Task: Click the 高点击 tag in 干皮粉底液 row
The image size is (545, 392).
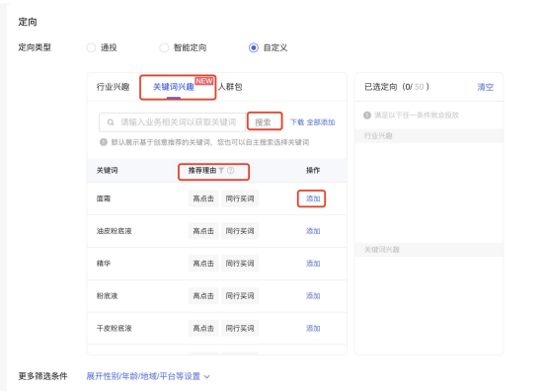Action: 203,328
